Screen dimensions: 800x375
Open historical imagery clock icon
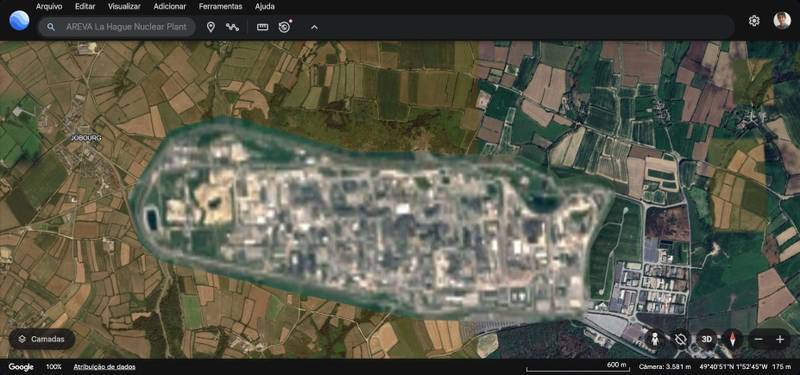[285, 27]
